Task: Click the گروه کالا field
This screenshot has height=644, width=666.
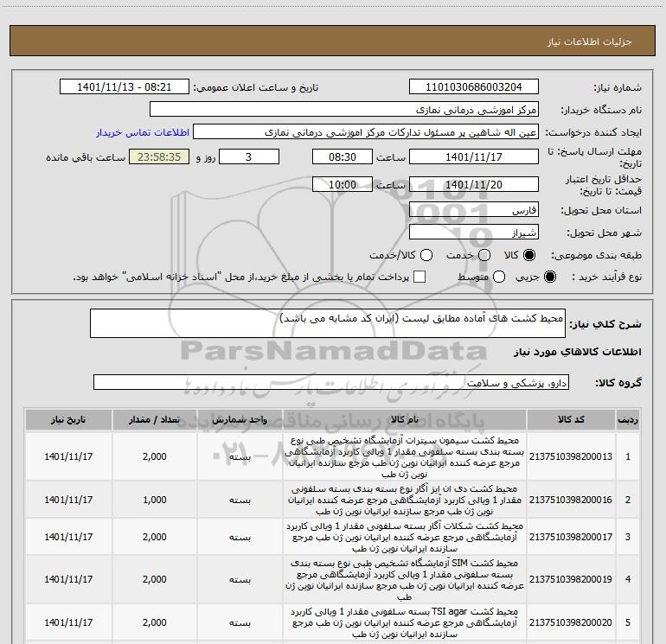Action: pyautogui.click(x=331, y=382)
